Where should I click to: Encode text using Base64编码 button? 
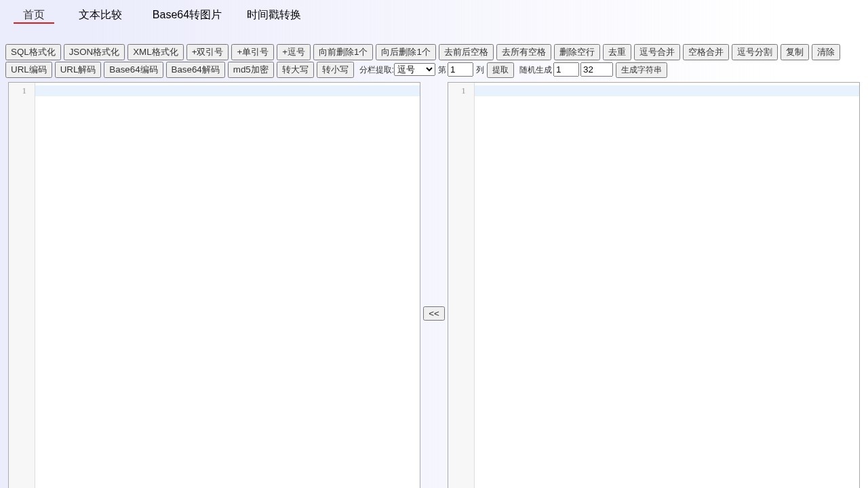(x=134, y=70)
